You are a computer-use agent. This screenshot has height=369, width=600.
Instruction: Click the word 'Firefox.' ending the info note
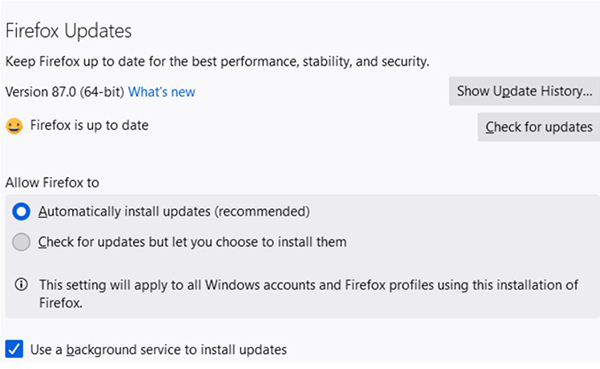point(61,303)
